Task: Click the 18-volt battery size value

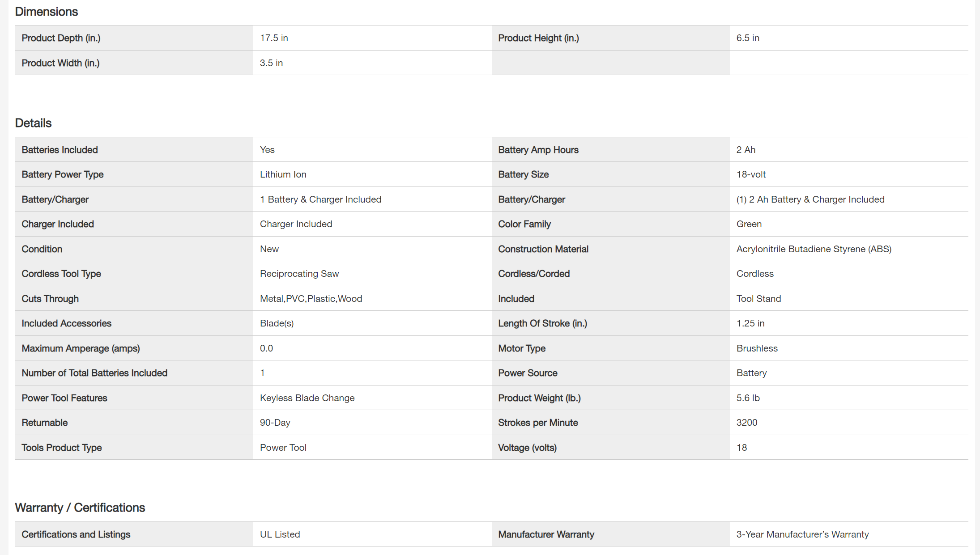Action: 751,174
